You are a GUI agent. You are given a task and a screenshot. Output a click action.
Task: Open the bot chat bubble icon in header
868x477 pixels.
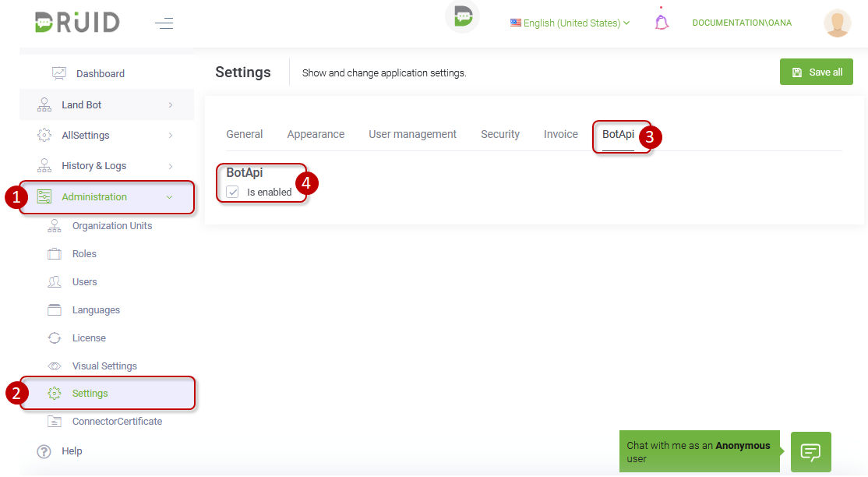click(x=463, y=16)
